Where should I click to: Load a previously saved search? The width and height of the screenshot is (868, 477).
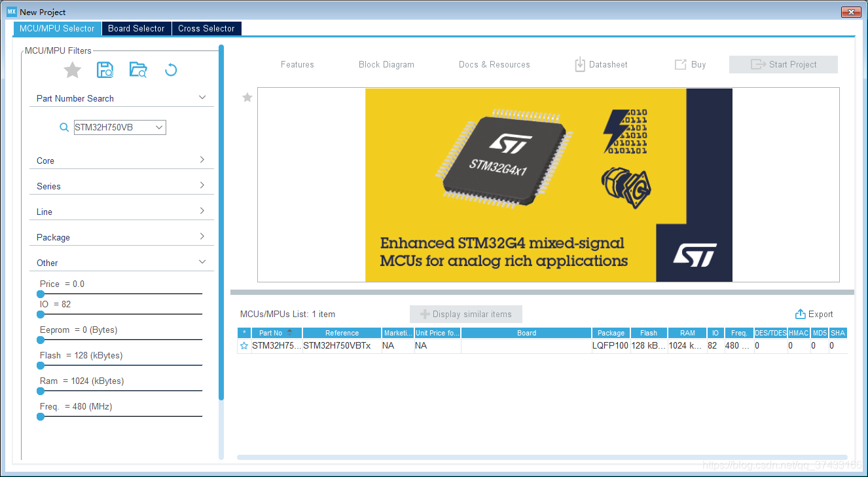point(138,69)
